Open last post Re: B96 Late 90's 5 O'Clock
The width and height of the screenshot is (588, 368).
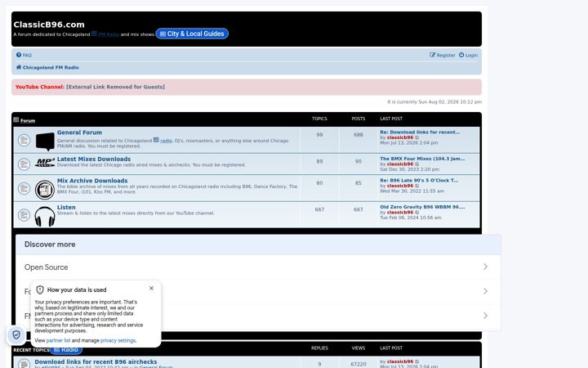click(x=419, y=180)
